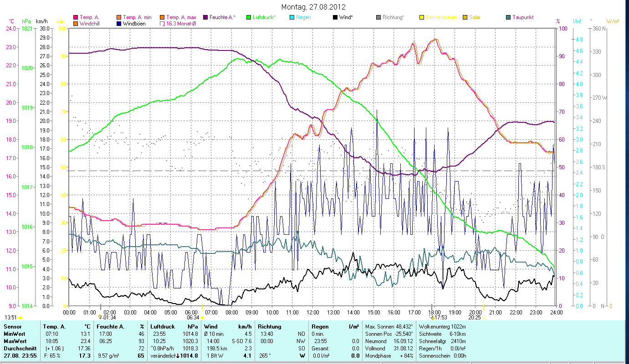This screenshot has height=364, width=629.
Task: Click the pink Temp. A. color swatch
Action: pos(76,17)
